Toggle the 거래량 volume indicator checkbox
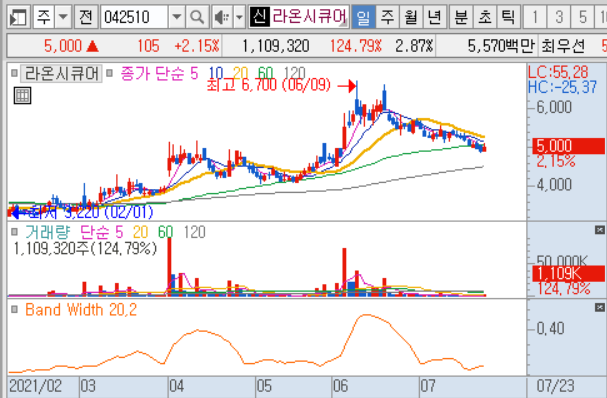 point(14,232)
